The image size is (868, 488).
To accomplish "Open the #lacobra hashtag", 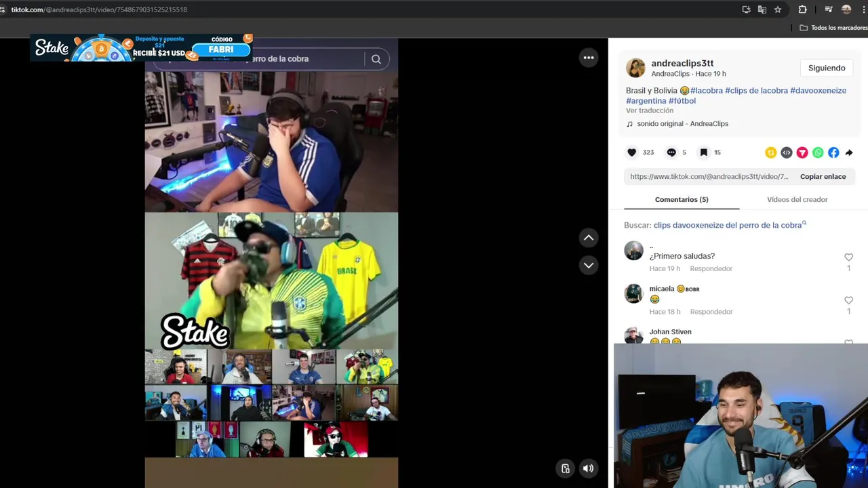I will click(707, 90).
